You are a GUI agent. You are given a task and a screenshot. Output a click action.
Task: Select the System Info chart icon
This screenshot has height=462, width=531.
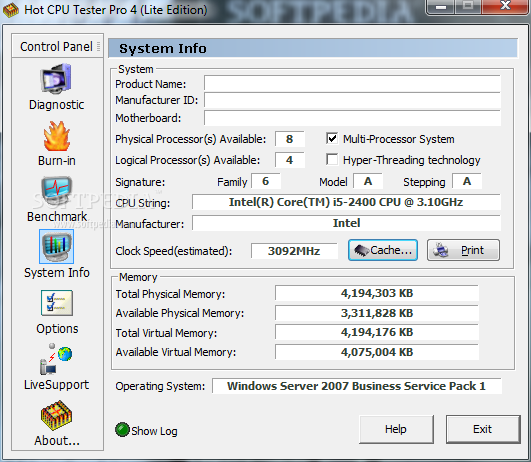[x=57, y=247]
